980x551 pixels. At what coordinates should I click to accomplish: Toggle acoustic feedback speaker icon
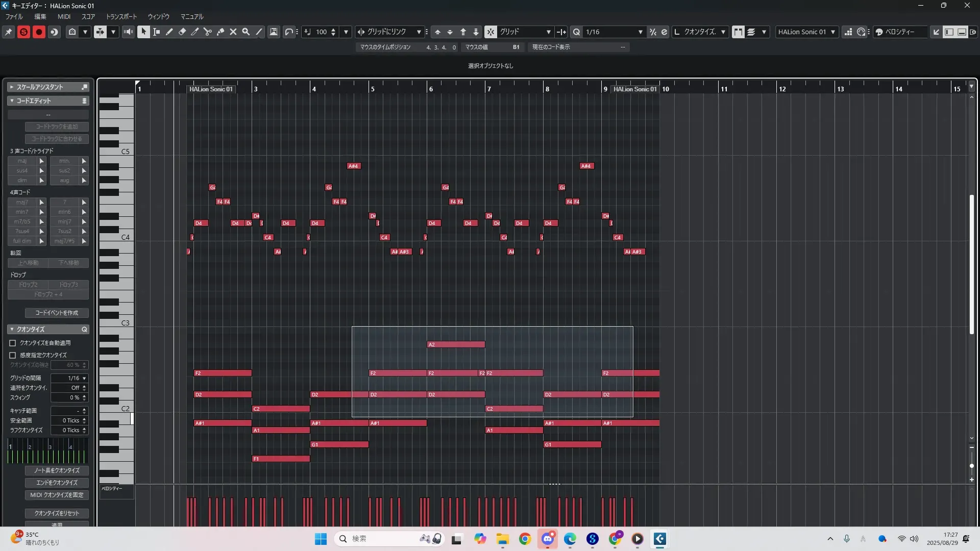[128, 32]
